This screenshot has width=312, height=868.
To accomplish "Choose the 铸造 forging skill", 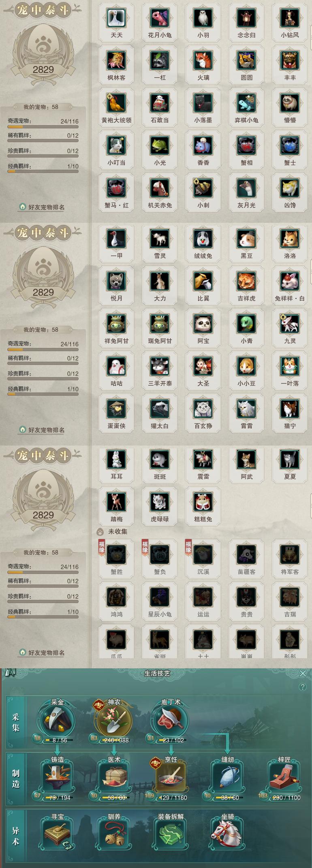I will tap(57, 778).
